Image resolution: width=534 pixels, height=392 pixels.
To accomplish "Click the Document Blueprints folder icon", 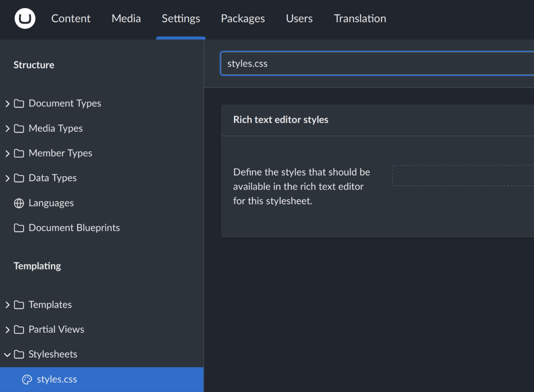I will [19, 228].
